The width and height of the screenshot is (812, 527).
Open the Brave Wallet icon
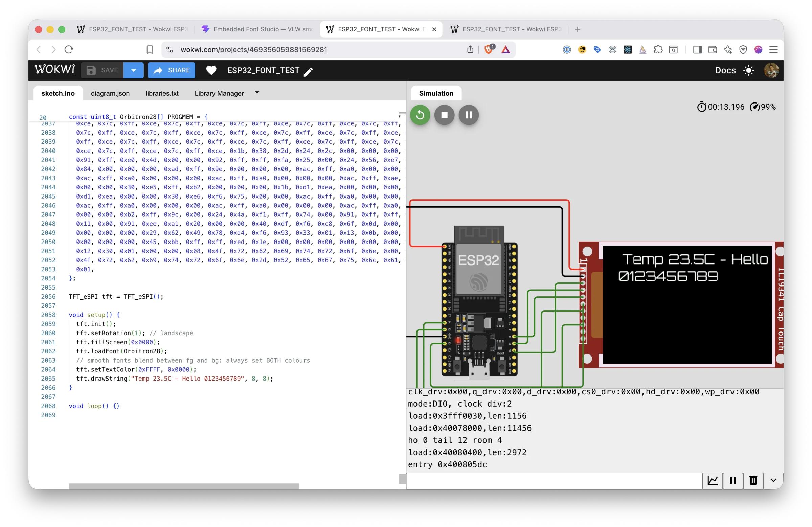point(713,50)
